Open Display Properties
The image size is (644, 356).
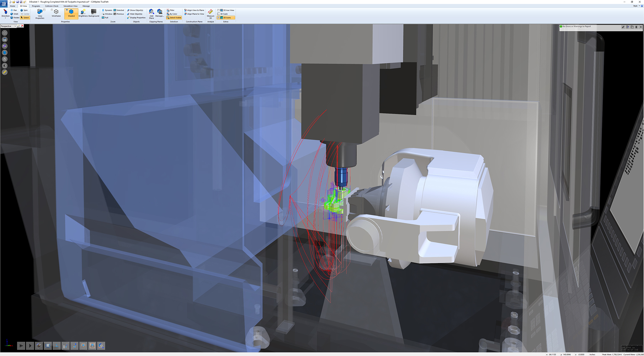(x=136, y=17)
